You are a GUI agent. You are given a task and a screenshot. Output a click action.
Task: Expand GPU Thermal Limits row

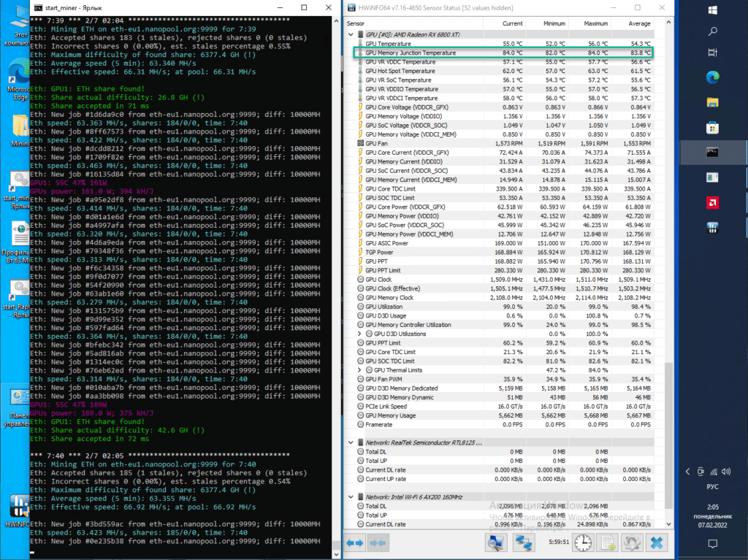359,370
